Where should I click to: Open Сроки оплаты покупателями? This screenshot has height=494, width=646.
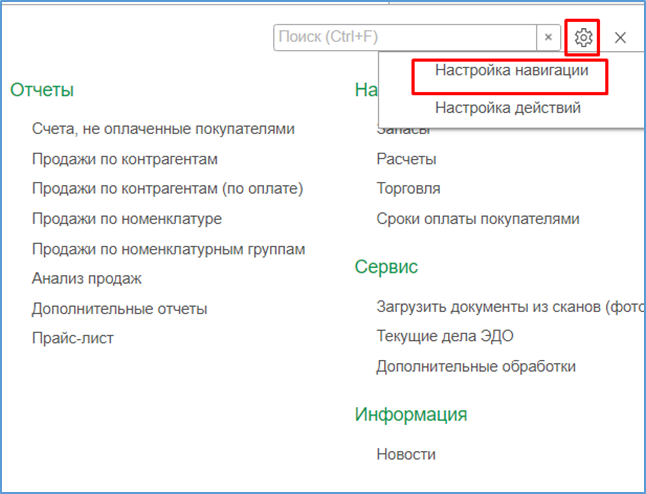point(478,219)
